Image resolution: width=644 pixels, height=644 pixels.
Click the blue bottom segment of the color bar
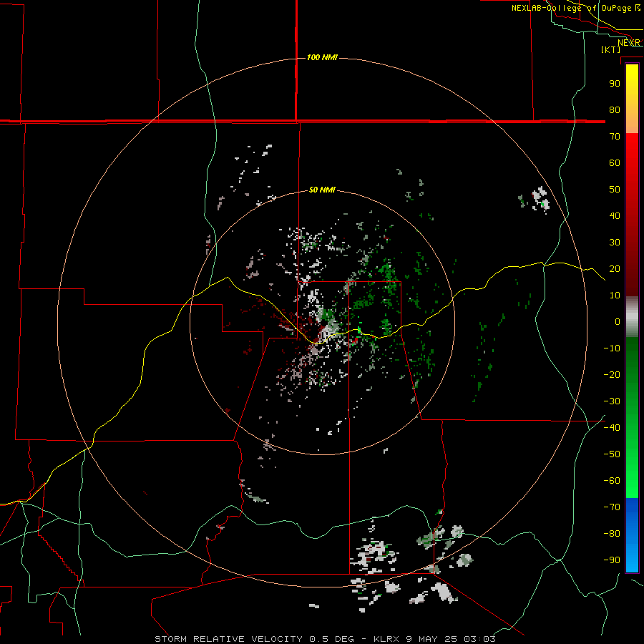[x=632, y=535]
